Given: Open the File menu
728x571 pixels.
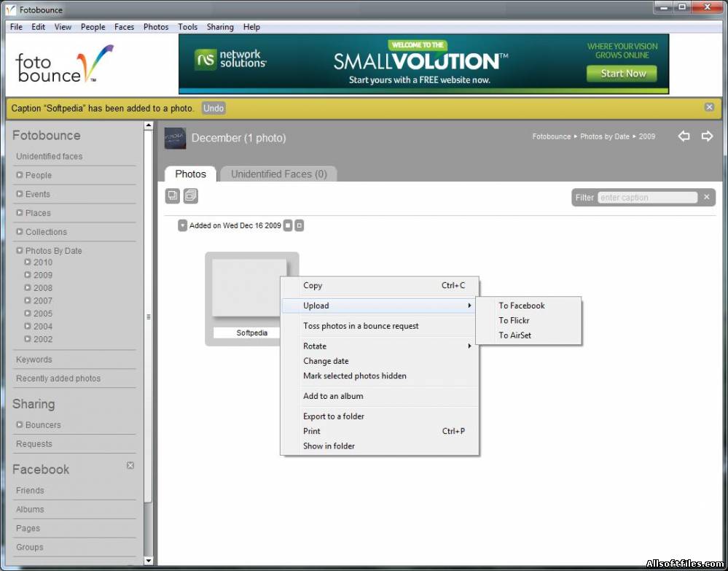Looking at the screenshot, I should [x=16, y=27].
